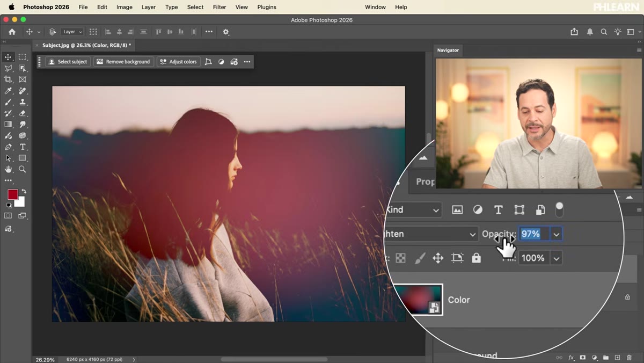Click the Adjust colors button
644x363 pixels.
(179, 62)
